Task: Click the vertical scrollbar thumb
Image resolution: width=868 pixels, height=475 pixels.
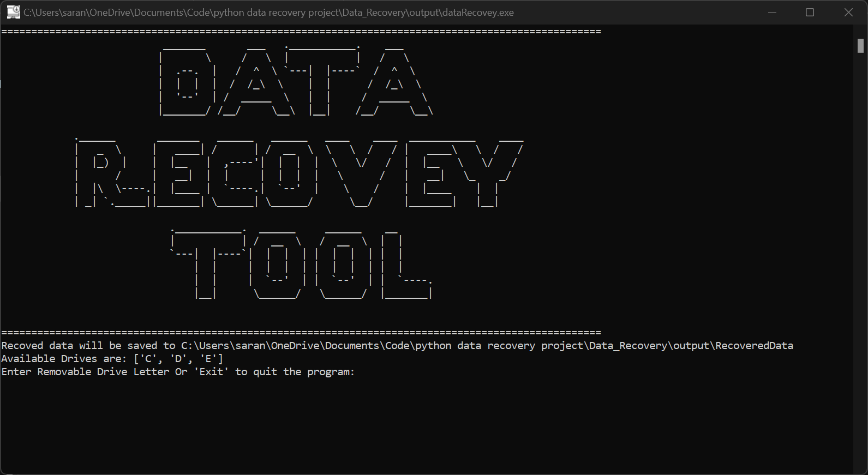Action: tap(860, 45)
